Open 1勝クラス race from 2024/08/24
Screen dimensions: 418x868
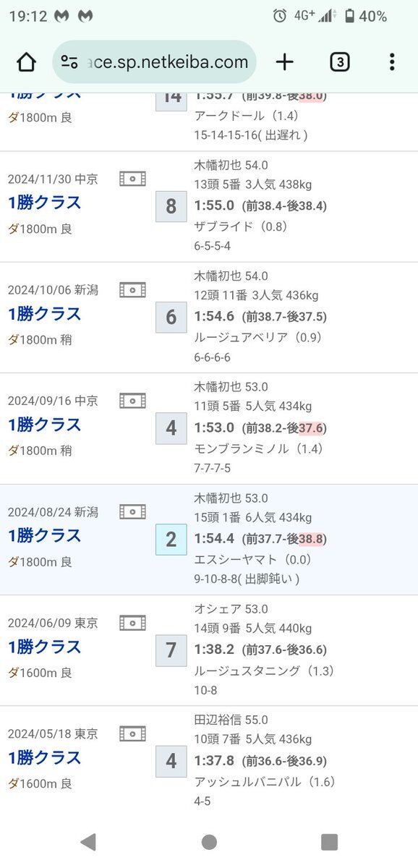click(45, 535)
